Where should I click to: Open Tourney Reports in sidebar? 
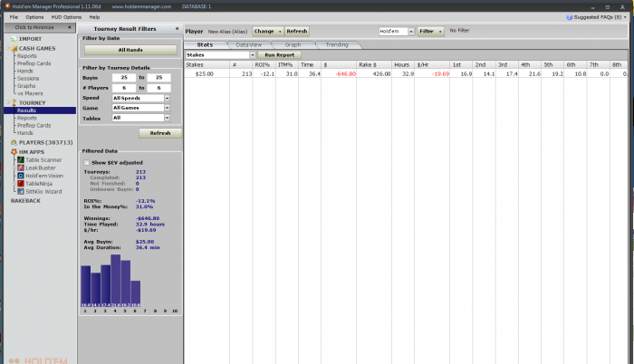tap(26, 118)
